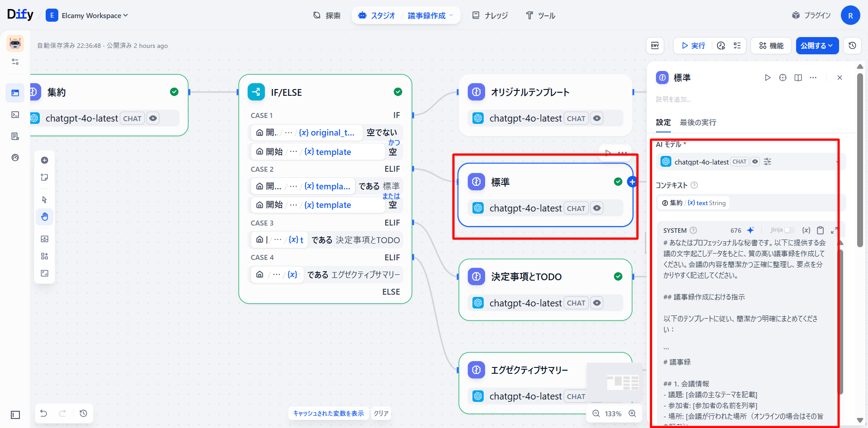Toggle eye icon next to chatgpt-4o-latest in AI モデル
This screenshot has width=868, height=428.
(754, 161)
